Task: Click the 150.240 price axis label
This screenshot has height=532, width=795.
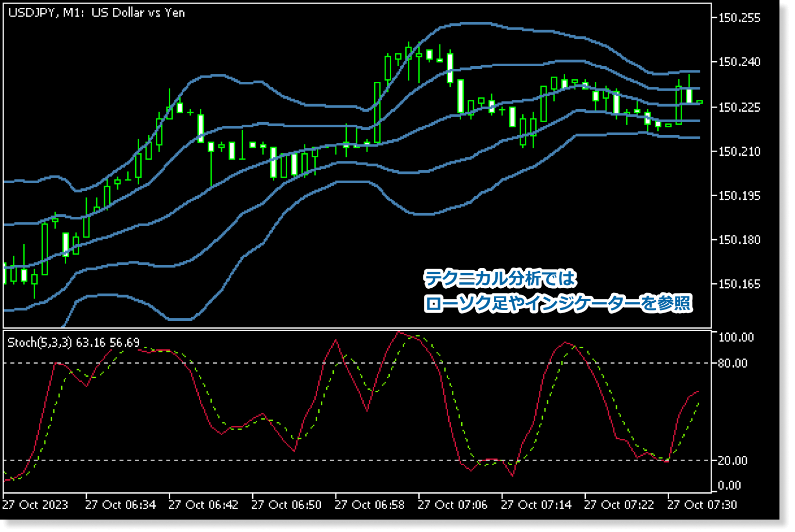Action: (x=740, y=62)
